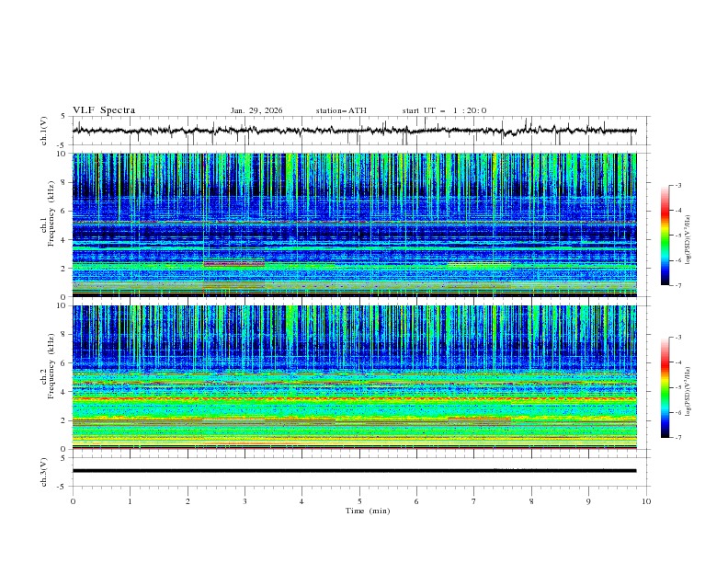Click the "-6" tick on ch.2 colorbar
This screenshot has height=563, width=728.
(678, 412)
